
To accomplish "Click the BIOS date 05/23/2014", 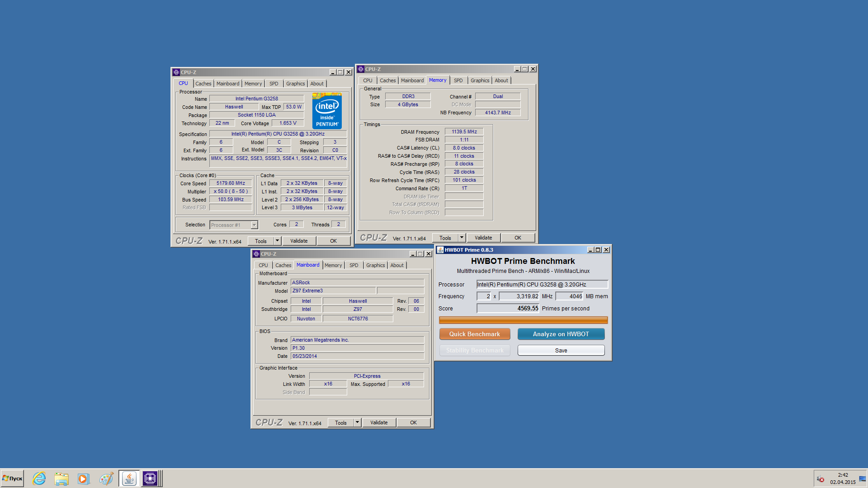I will [357, 356].
